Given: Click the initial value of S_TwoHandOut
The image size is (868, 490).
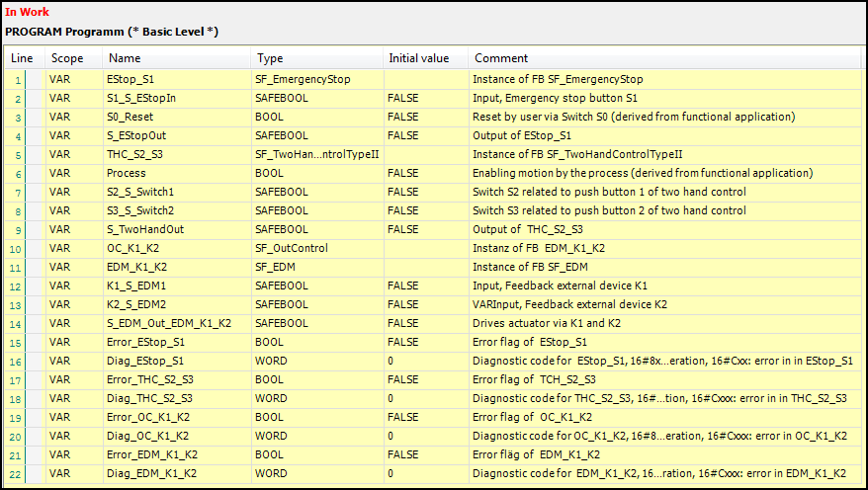Looking at the screenshot, I should (423, 229).
